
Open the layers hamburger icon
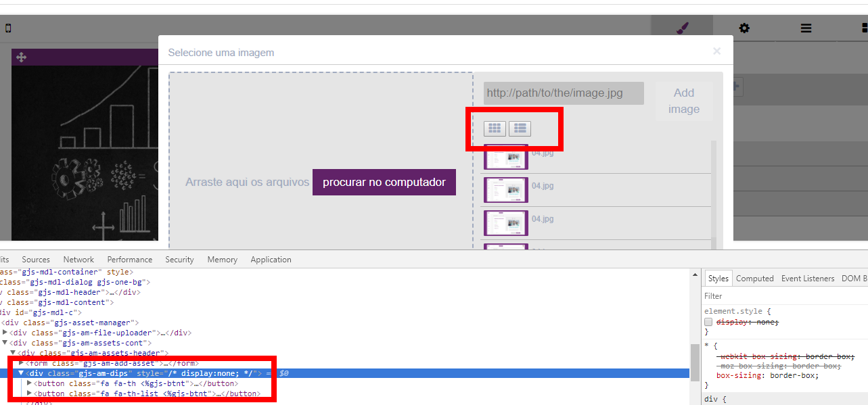pos(806,28)
